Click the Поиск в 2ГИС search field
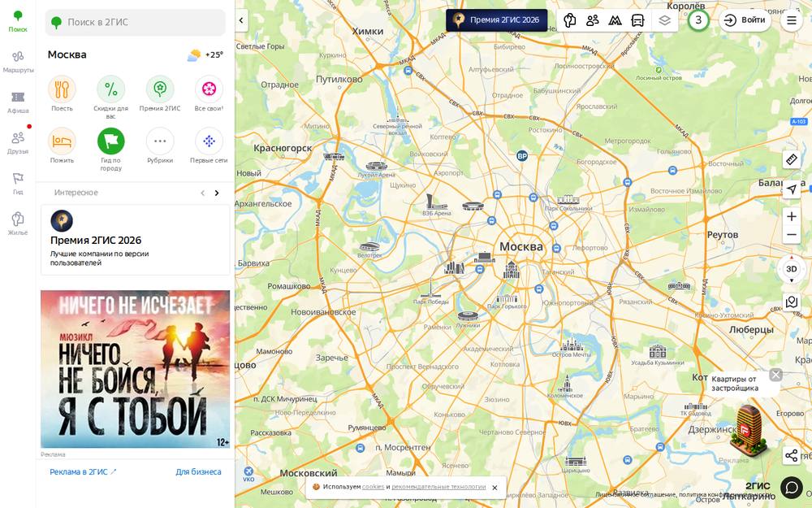812x508 pixels. click(x=135, y=22)
